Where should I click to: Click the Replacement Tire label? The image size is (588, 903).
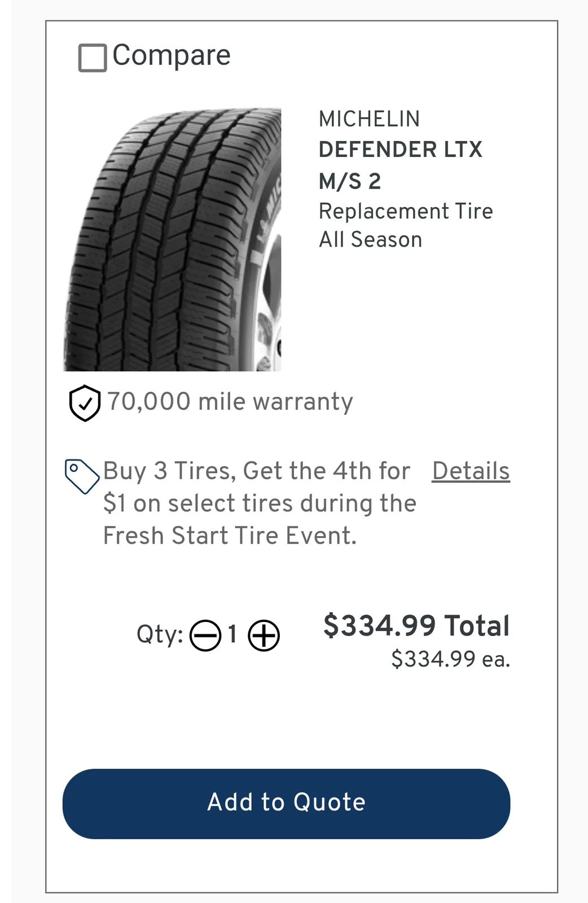pyautogui.click(x=406, y=211)
